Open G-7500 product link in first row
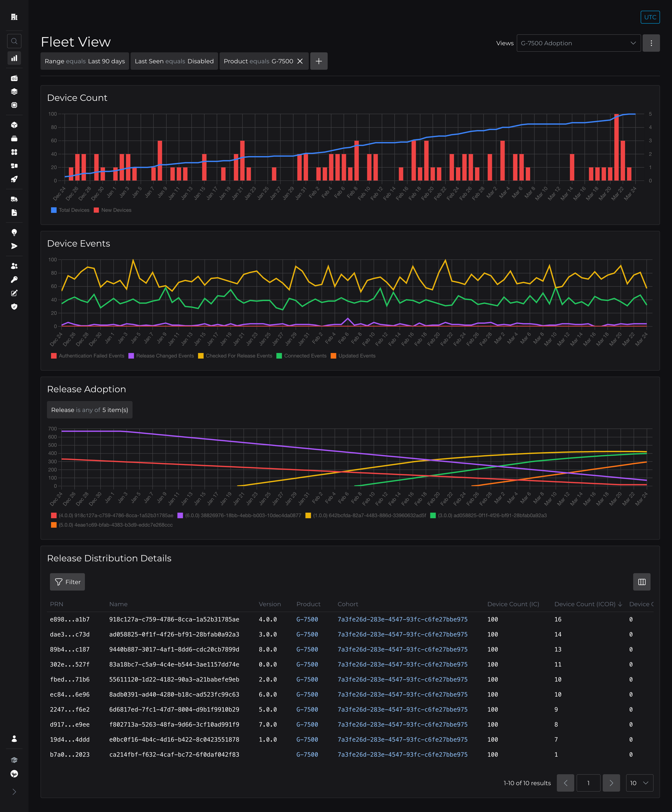 tap(307, 620)
